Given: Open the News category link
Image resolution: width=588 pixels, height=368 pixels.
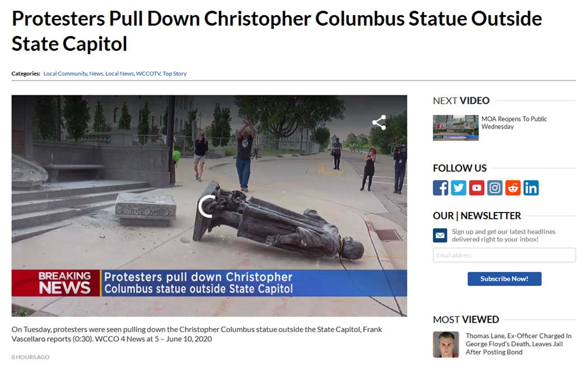Looking at the screenshot, I should [x=96, y=73].
